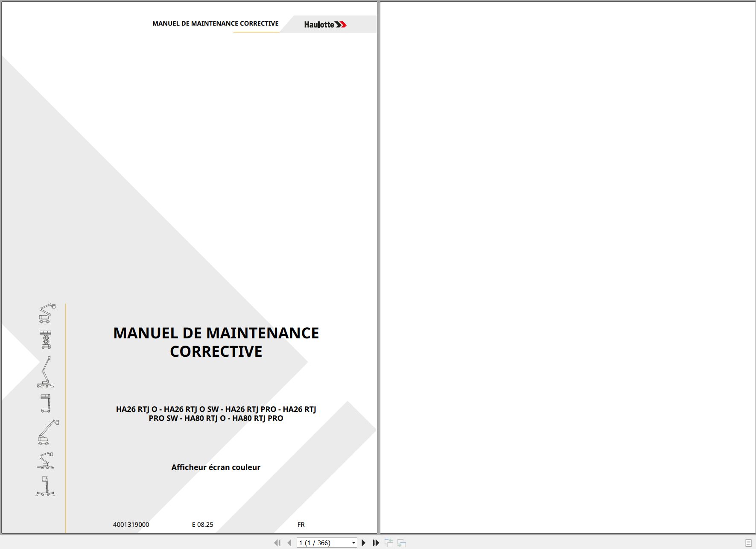This screenshot has height=549, width=756.
Task: Go to the first page
Action: tap(277, 543)
